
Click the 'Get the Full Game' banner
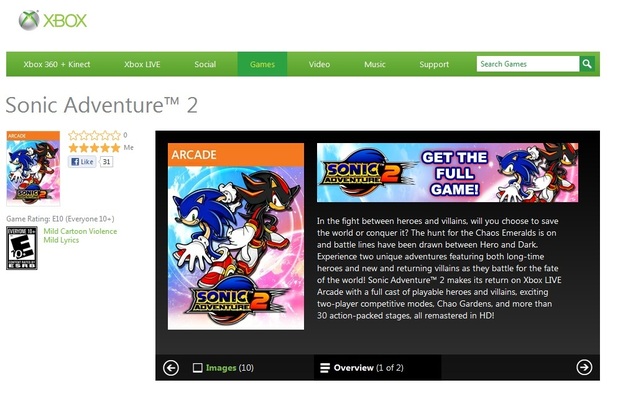coord(447,172)
